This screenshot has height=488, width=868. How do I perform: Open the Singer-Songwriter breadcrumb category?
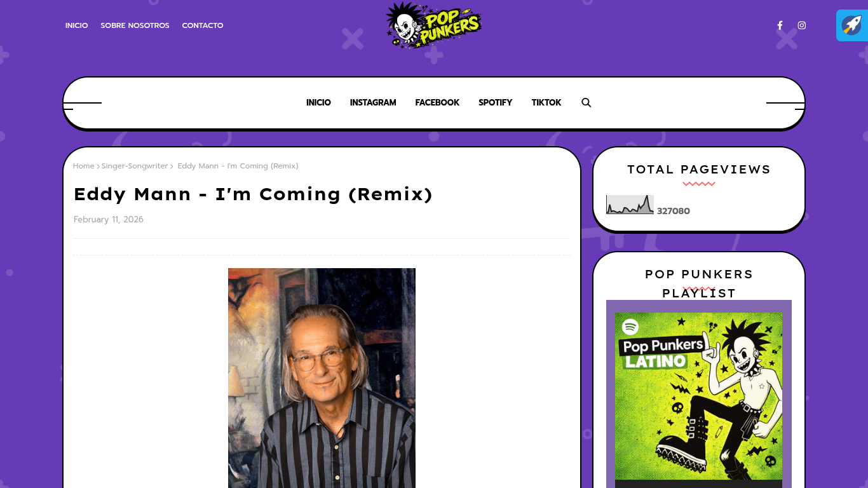tap(135, 166)
